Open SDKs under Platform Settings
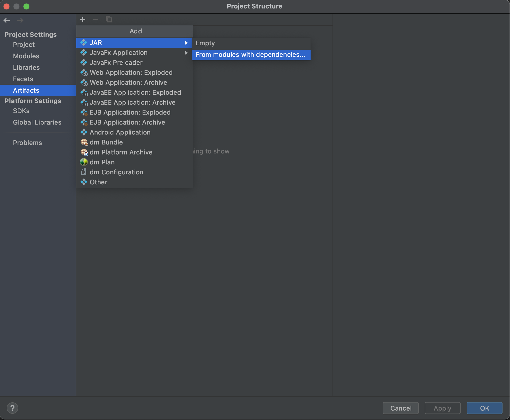The height and width of the screenshot is (420, 510). point(21,111)
